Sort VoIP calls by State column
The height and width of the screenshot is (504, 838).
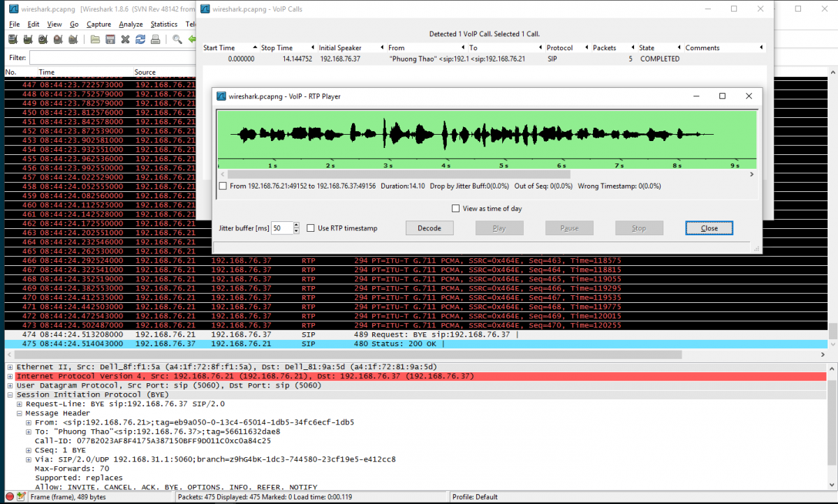click(x=659, y=47)
